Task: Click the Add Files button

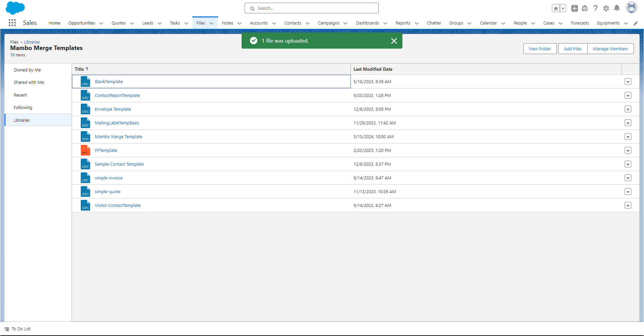Action: [572, 49]
